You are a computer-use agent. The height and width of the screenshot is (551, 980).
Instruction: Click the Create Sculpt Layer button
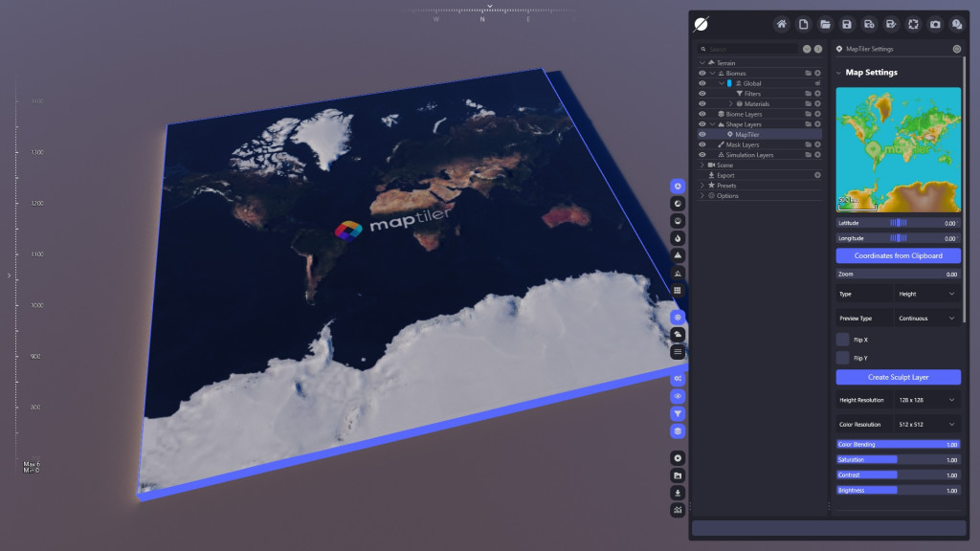(x=898, y=377)
